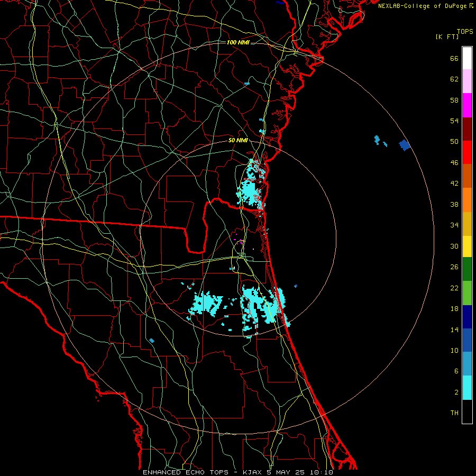Select the bright orange legend band

pyautogui.click(x=467, y=200)
